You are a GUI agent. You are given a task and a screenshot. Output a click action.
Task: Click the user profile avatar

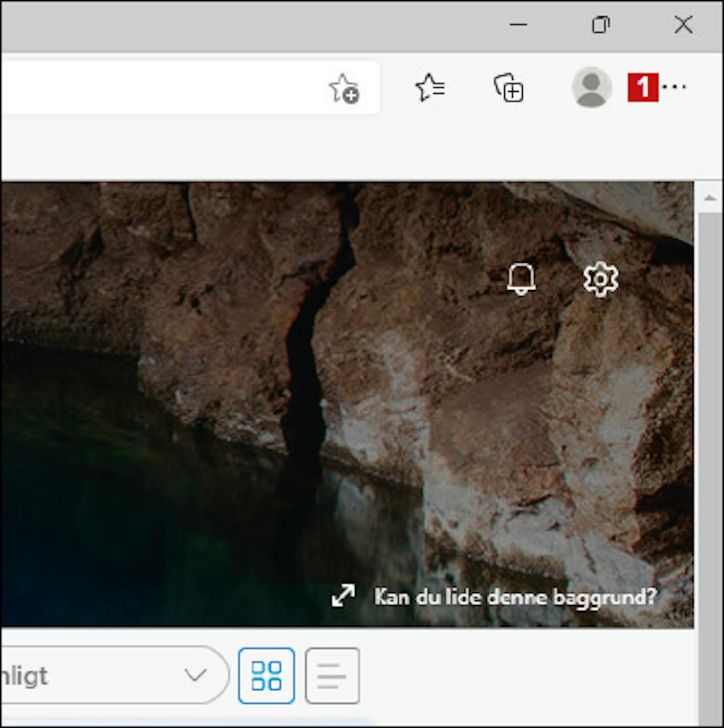[591, 87]
